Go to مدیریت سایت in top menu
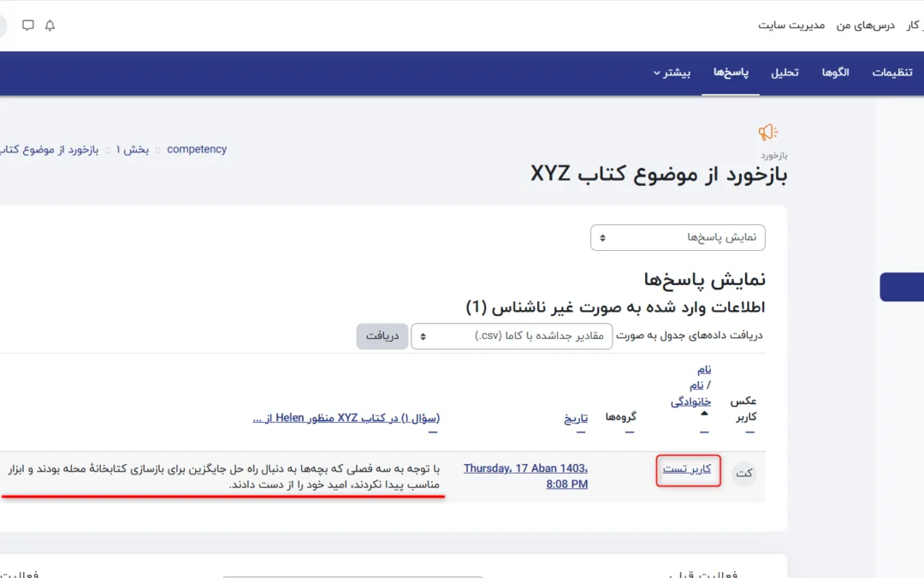924x578 pixels. [791, 25]
